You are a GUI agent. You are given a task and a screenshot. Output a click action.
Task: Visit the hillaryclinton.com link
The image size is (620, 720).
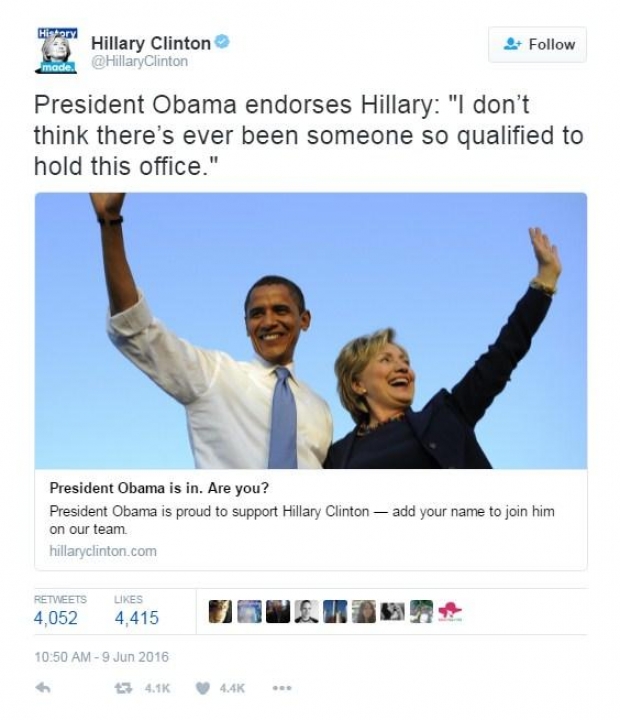click(103, 551)
